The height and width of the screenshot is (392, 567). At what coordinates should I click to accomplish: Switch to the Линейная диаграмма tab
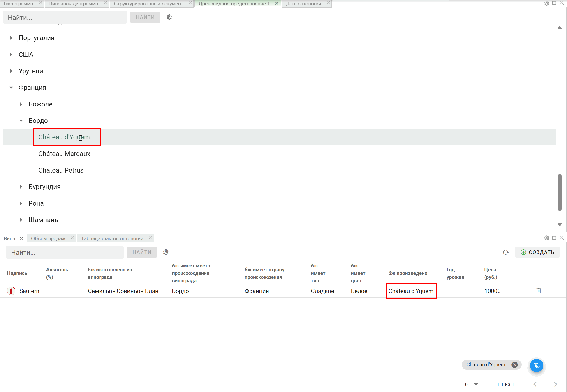pos(74,4)
